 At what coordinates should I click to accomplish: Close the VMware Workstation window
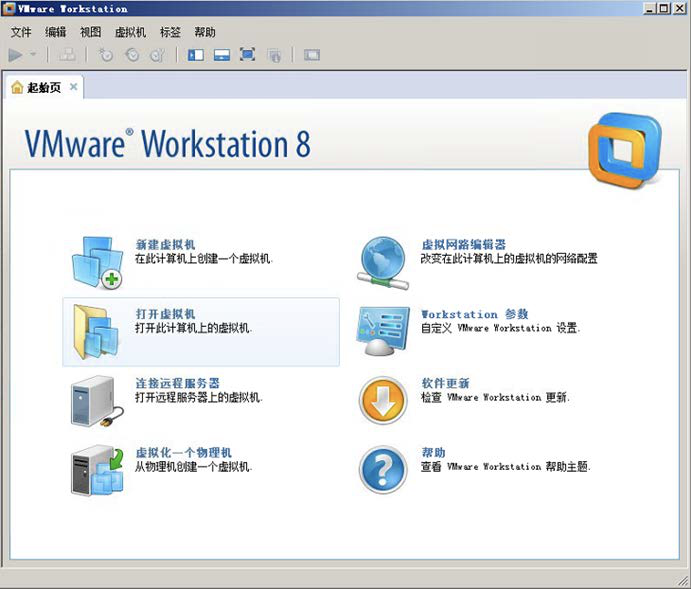[680, 8]
